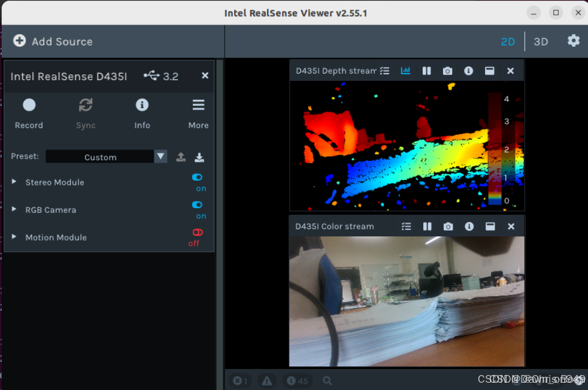Expand the Stereo Module section

[x=14, y=181]
